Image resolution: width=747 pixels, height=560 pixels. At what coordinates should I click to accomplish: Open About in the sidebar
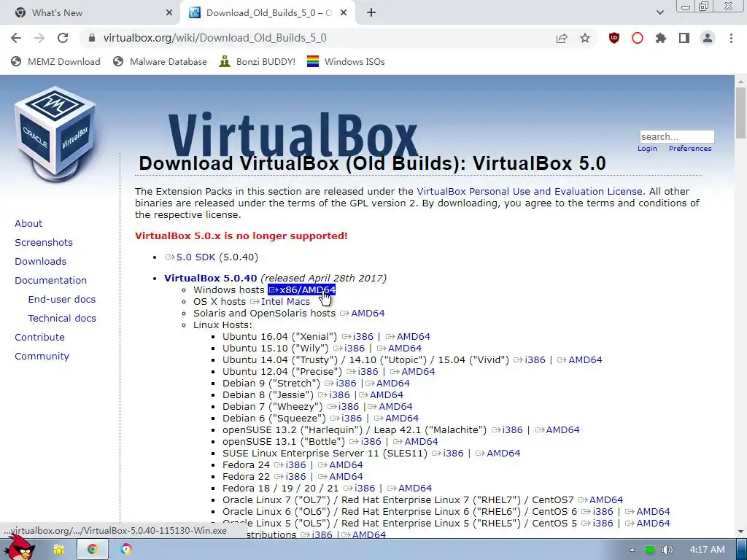[x=28, y=223]
